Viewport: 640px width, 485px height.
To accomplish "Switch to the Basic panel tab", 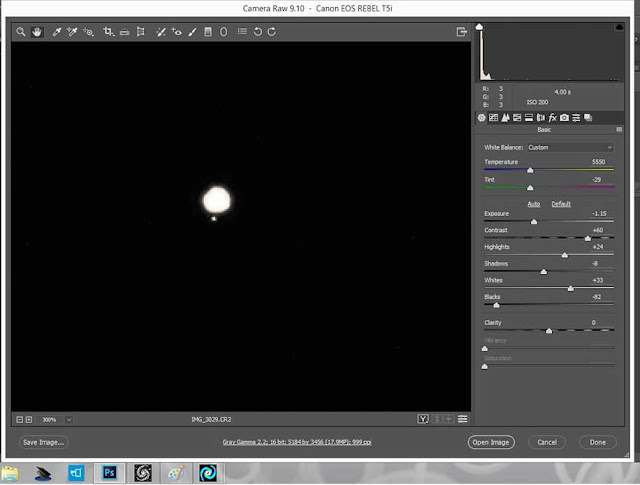I will click(482, 118).
